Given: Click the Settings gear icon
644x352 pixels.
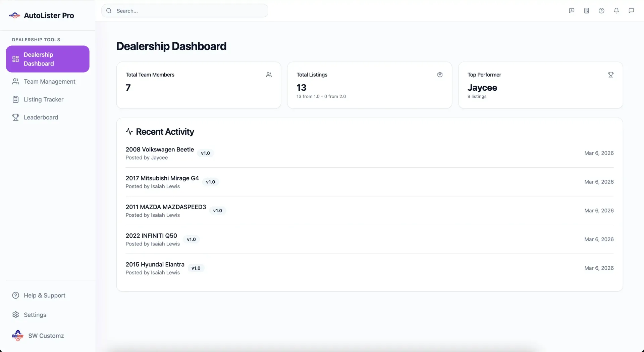Looking at the screenshot, I should tap(15, 315).
